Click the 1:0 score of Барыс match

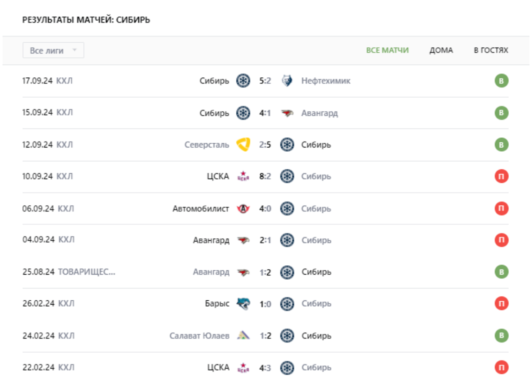(x=265, y=304)
